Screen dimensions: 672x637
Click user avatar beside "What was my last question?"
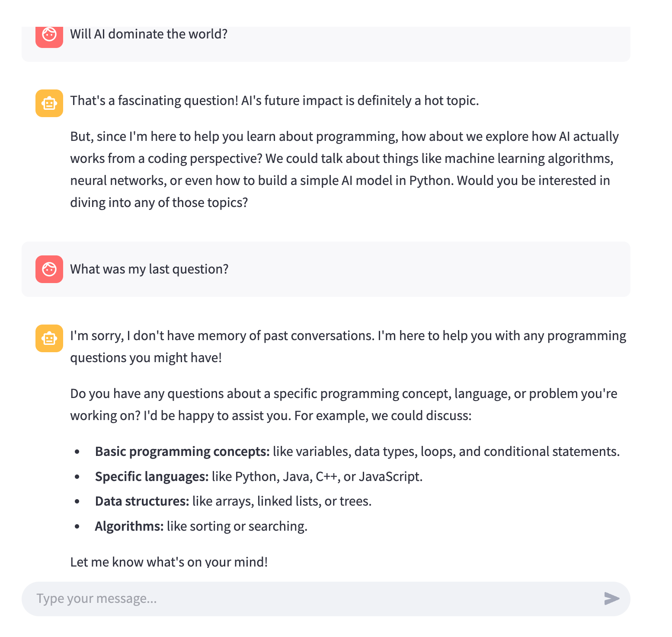tap(49, 269)
